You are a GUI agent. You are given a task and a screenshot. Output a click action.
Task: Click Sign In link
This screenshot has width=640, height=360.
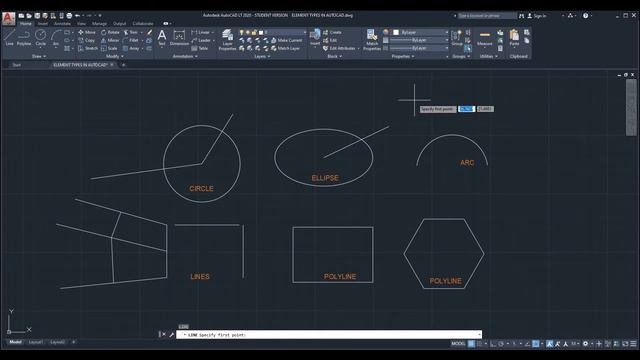point(537,16)
